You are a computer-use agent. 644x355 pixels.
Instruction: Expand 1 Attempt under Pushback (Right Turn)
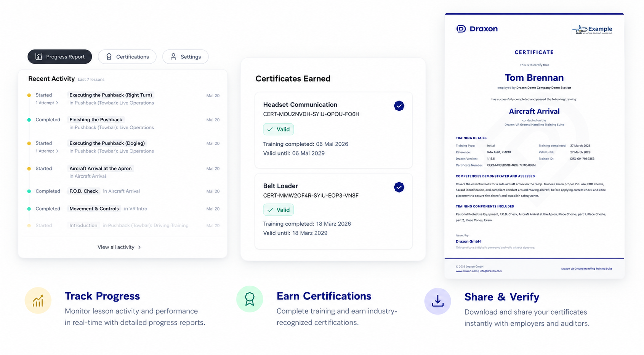(47, 103)
